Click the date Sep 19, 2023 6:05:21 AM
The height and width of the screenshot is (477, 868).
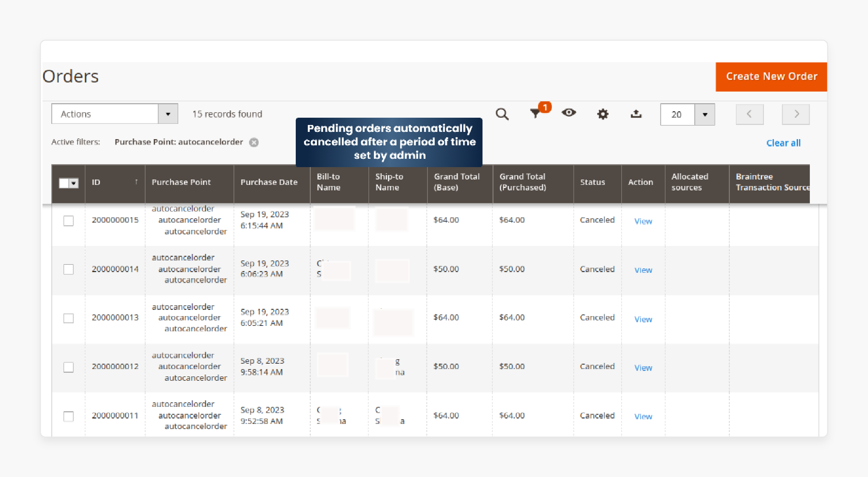[x=265, y=317]
